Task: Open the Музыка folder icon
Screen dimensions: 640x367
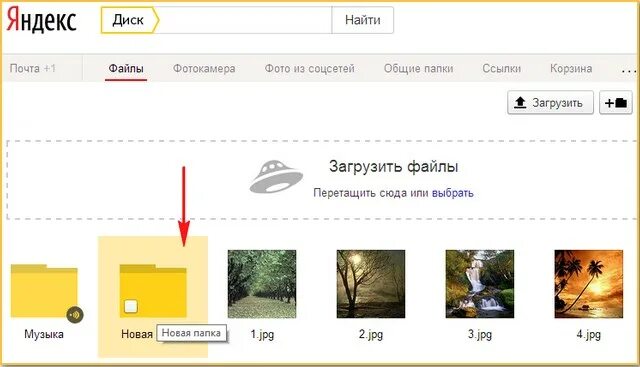Action: [x=44, y=291]
